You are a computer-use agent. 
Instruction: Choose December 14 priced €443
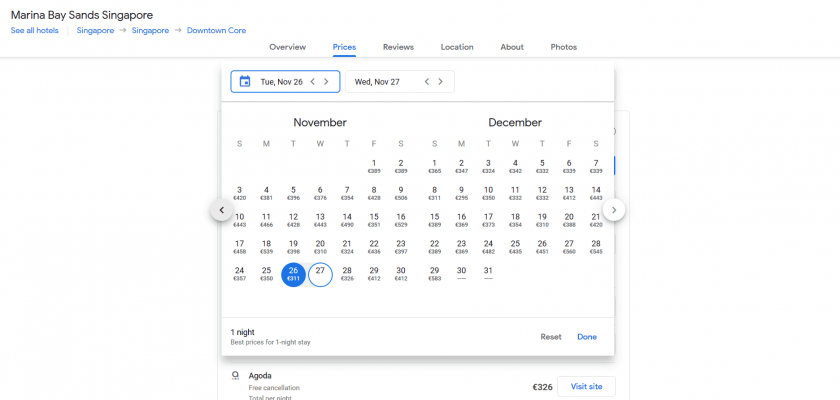click(596, 193)
